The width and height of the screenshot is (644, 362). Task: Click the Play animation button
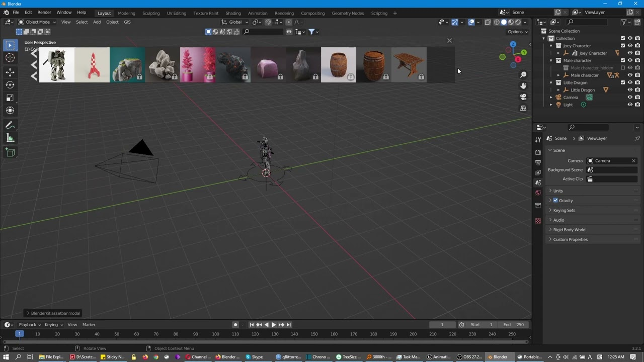[274, 325]
